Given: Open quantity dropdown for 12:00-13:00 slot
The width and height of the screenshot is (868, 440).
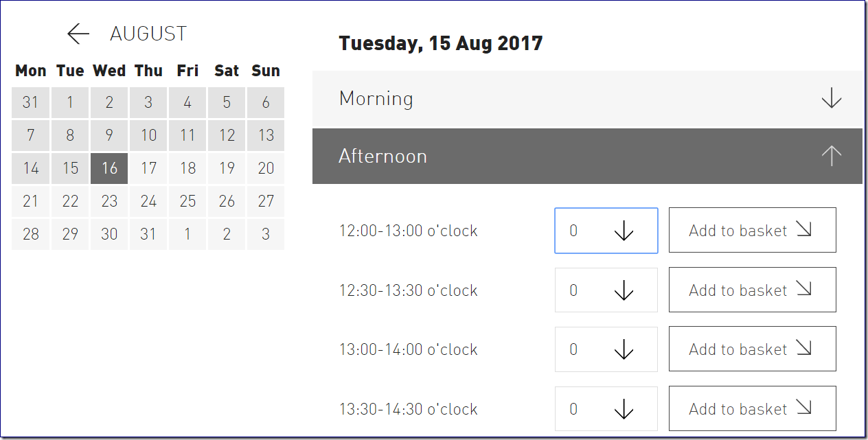Looking at the screenshot, I should (x=606, y=231).
